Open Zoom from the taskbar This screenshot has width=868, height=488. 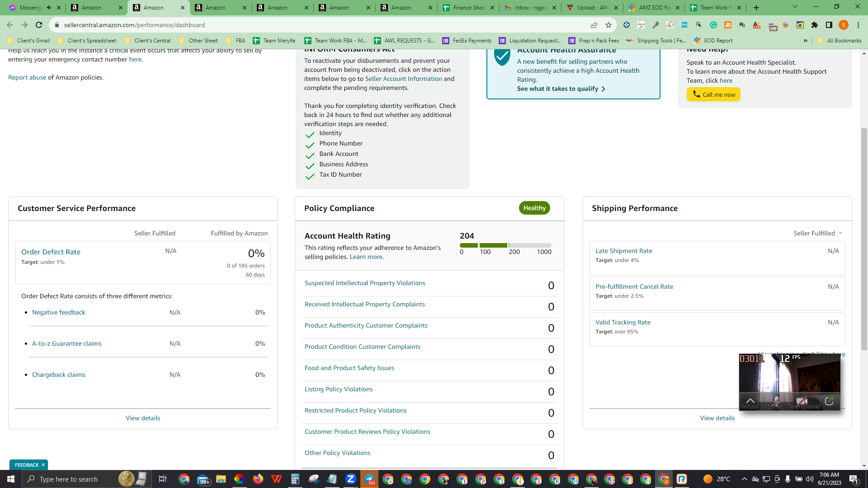(x=351, y=479)
